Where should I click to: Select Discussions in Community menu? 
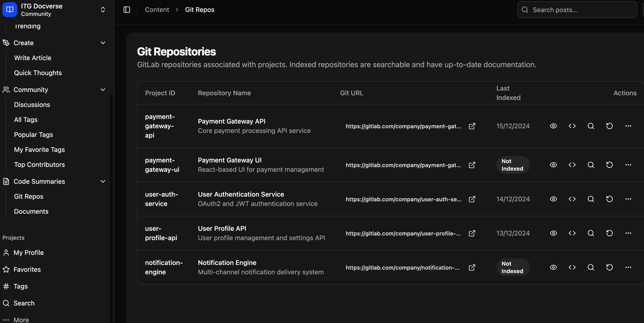pos(32,105)
